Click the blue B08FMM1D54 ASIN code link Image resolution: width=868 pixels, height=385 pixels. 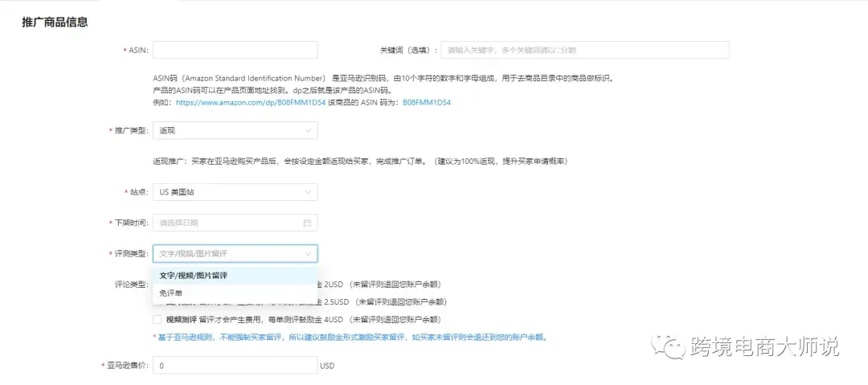coord(427,103)
